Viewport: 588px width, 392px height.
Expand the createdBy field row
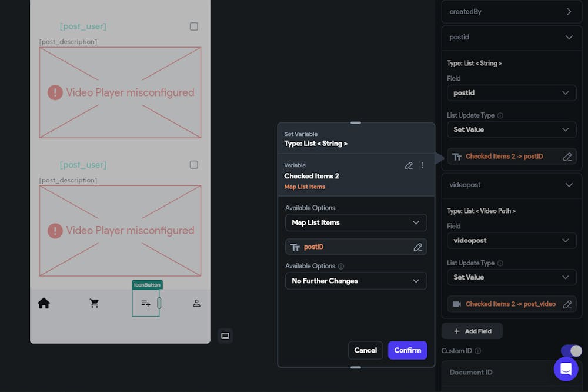tap(569, 12)
